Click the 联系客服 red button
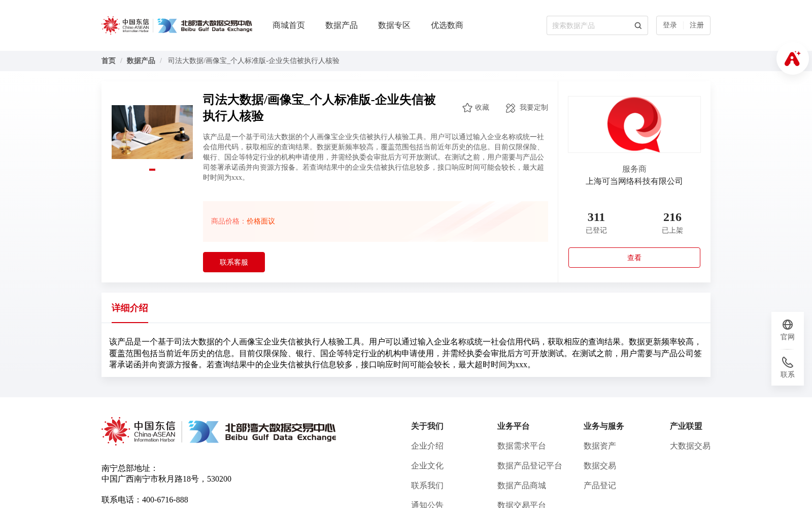This screenshot has width=812, height=508. tap(234, 262)
